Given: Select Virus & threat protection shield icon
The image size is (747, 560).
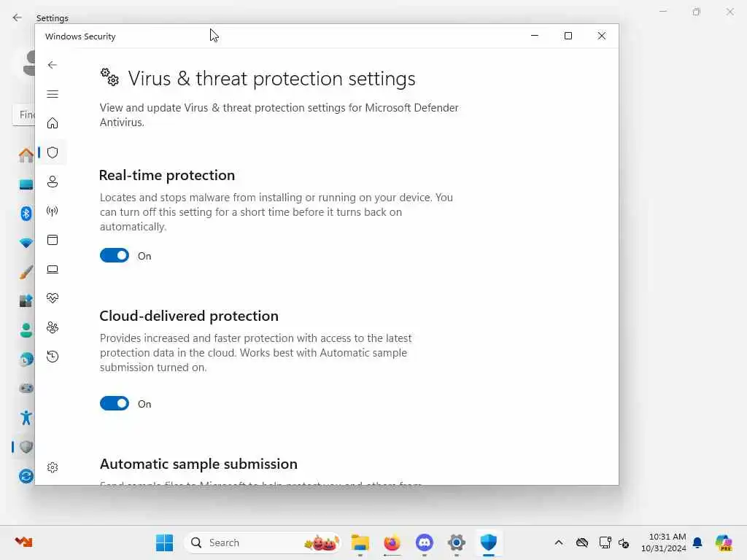Looking at the screenshot, I should click(x=53, y=152).
